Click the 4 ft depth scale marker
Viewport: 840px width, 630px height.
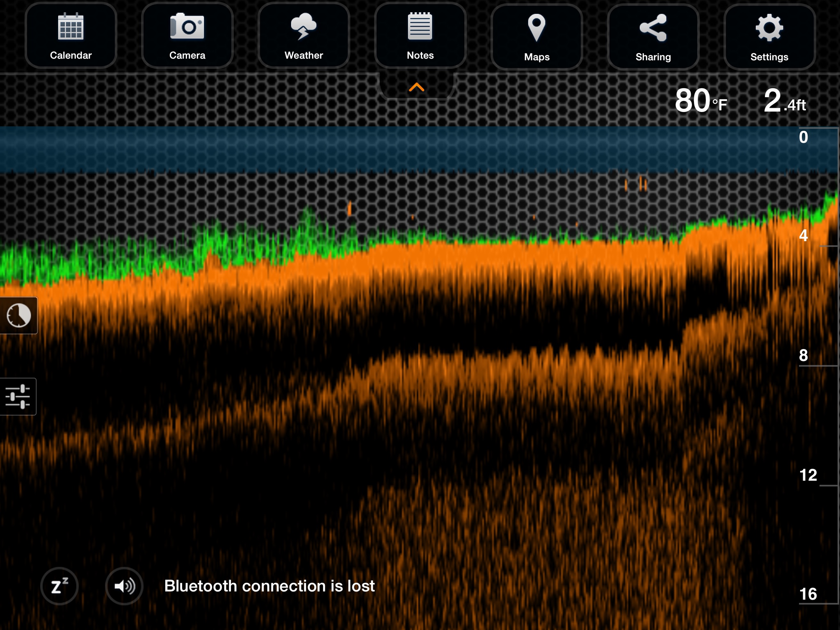pyautogui.click(x=803, y=235)
